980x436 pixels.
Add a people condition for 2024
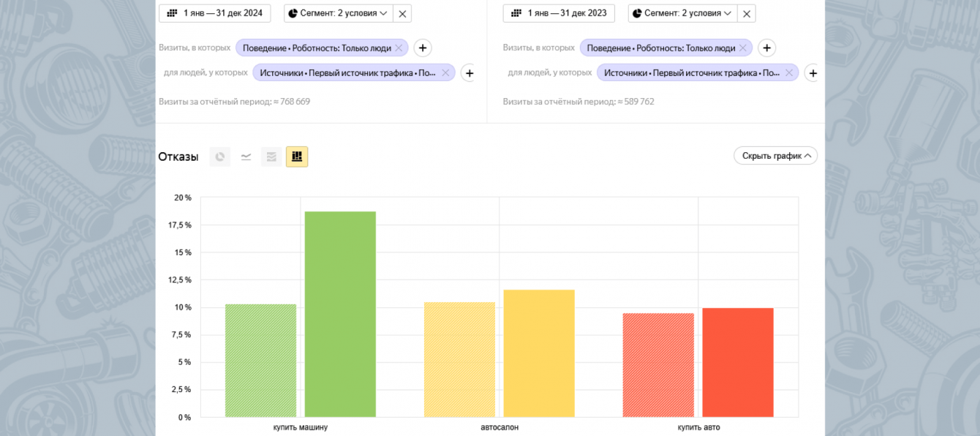pos(469,73)
